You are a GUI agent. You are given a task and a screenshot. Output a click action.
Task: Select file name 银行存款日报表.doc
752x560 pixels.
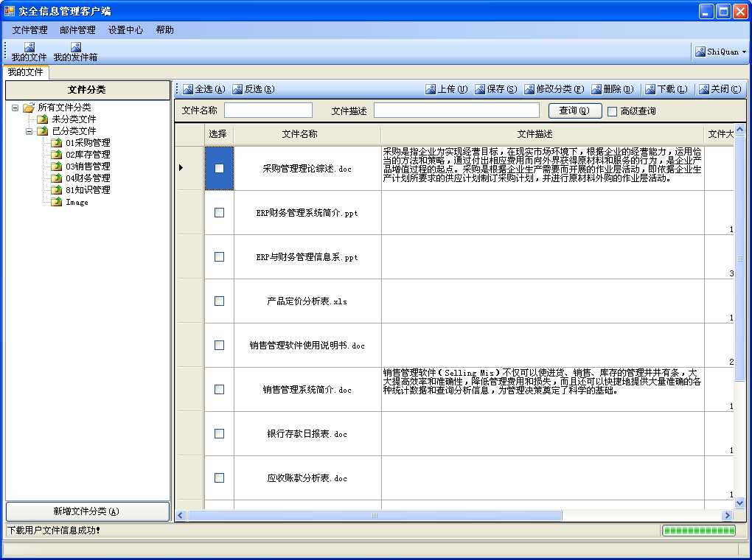tap(307, 434)
